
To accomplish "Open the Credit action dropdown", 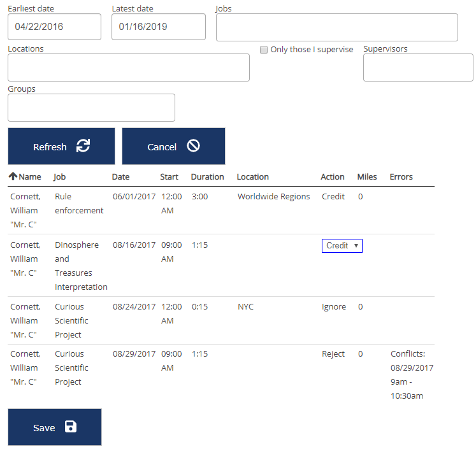I will (x=342, y=246).
